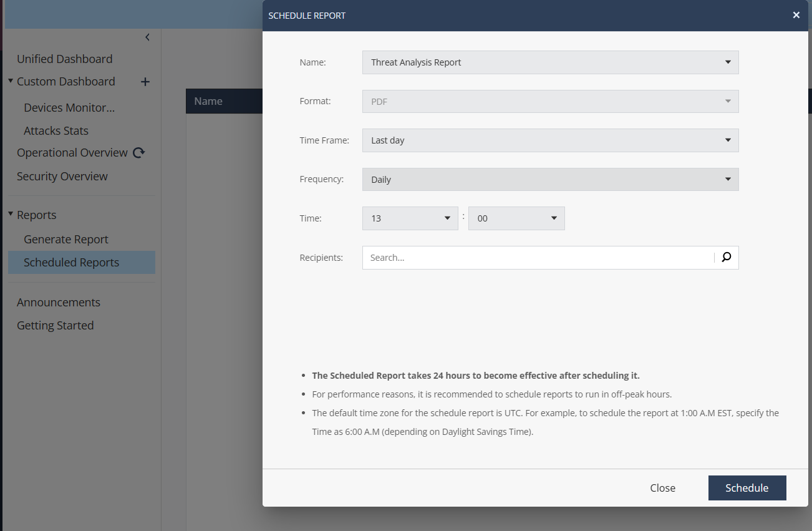
Task: Click the refresh icon next to Operational Overview
Action: (x=139, y=153)
